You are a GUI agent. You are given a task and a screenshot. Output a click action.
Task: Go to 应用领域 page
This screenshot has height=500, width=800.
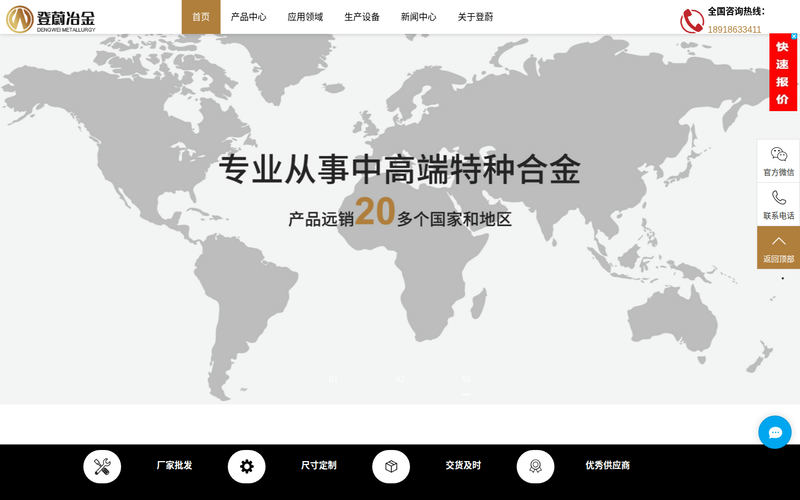305,17
